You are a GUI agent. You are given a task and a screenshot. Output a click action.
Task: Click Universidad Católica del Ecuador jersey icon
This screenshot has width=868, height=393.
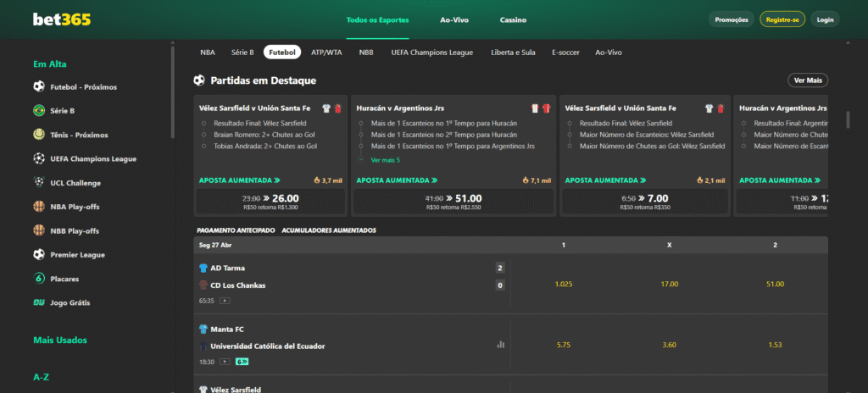pos(203,346)
